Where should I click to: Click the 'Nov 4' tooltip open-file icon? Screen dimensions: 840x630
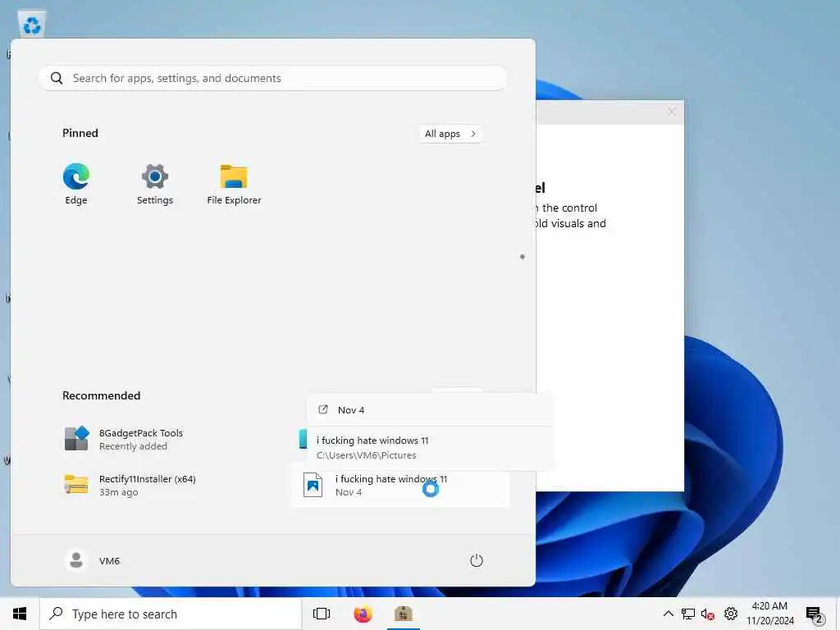pos(323,410)
